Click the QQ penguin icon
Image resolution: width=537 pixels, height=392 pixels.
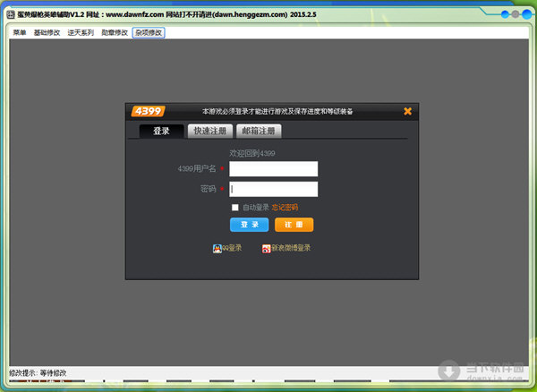(217, 249)
